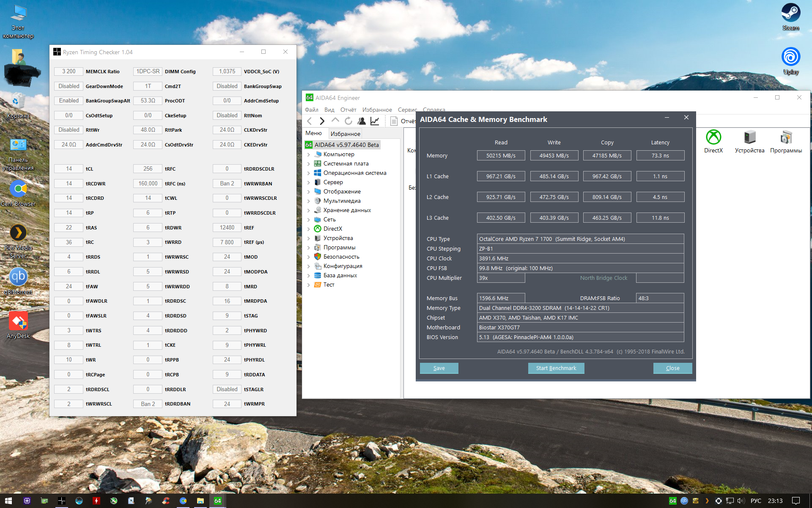Switch to the Избранное tab
This screenshot has width=812, height=508.
(345, 134)
